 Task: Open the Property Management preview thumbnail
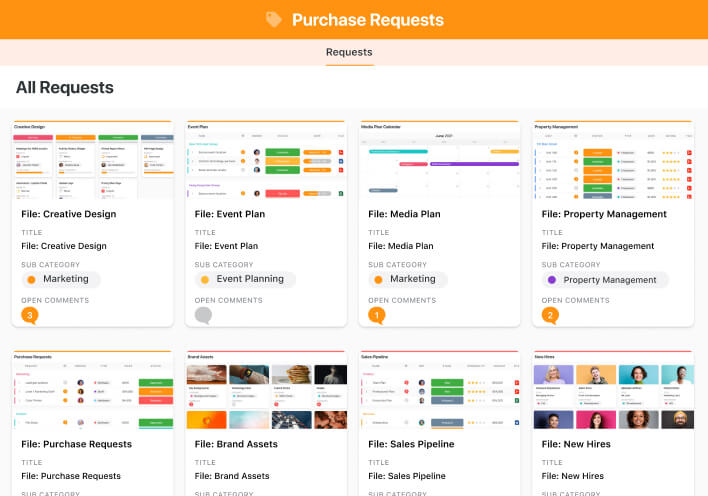coord(613,160)
